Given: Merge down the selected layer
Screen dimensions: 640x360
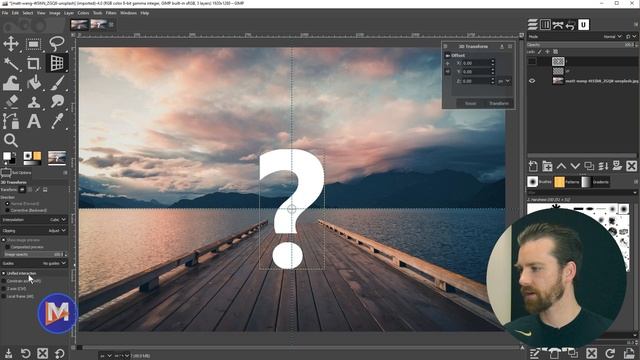Looking at the screenshot, I should click(603, 166).
